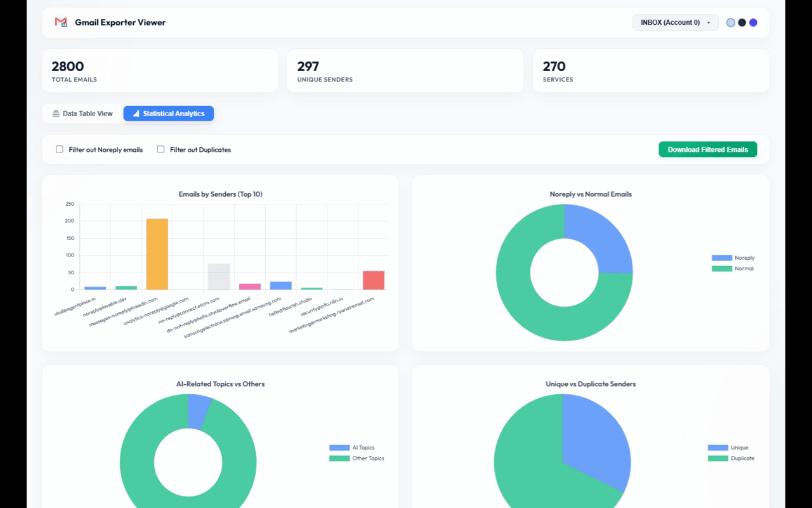
Task: Click Download Filtered Emails button
Action: (708, 149)
